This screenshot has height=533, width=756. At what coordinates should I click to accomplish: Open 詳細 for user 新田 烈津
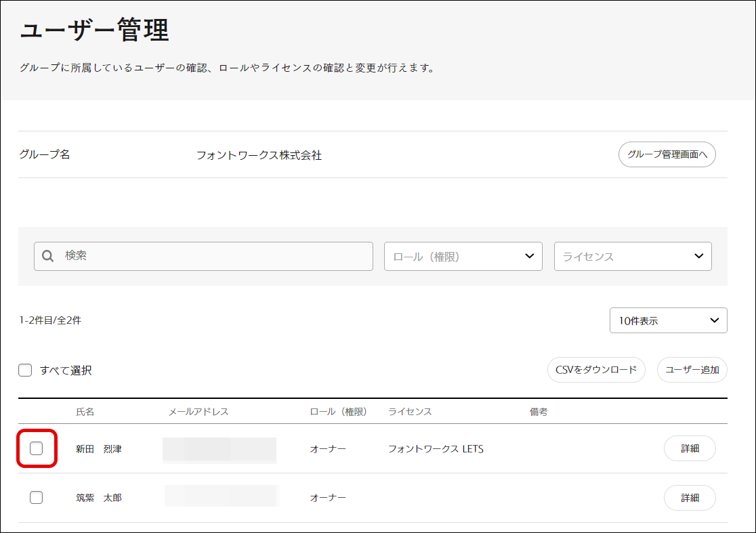[690, 448]
